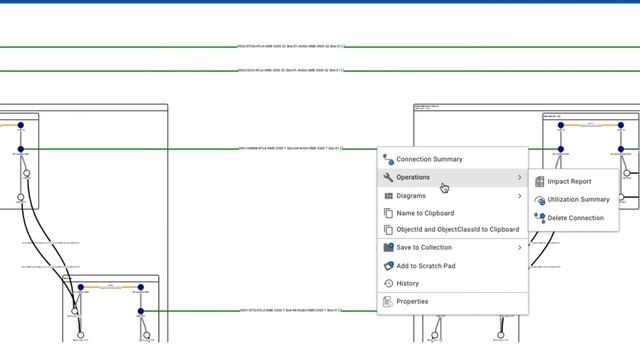640x360 pixels.
Task: Click the History clock icon
Action: pos(389,283)
